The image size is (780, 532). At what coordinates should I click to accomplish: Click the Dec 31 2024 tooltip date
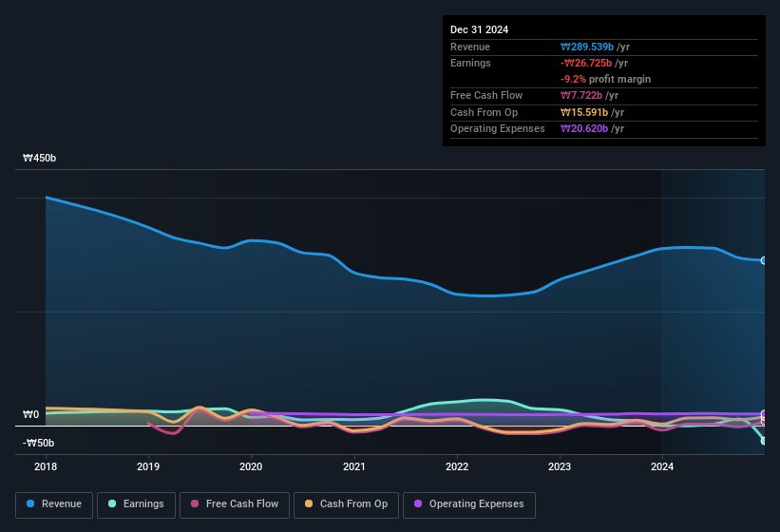pyautogui.click(x=479, y=29)
